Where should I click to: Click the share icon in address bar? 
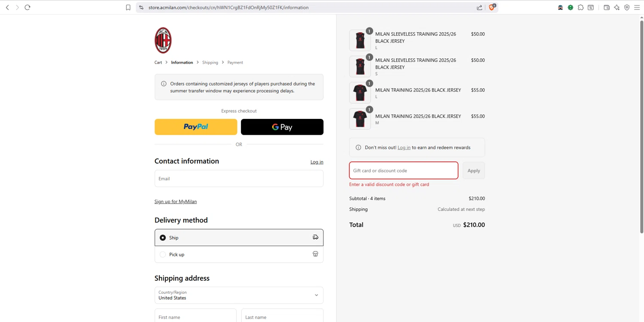(480, 7)
